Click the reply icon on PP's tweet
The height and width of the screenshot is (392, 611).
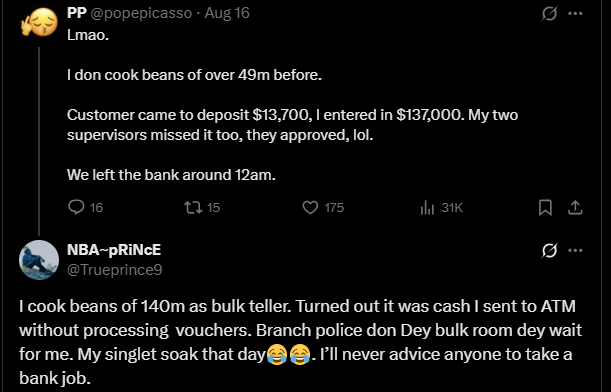[76, 207]
